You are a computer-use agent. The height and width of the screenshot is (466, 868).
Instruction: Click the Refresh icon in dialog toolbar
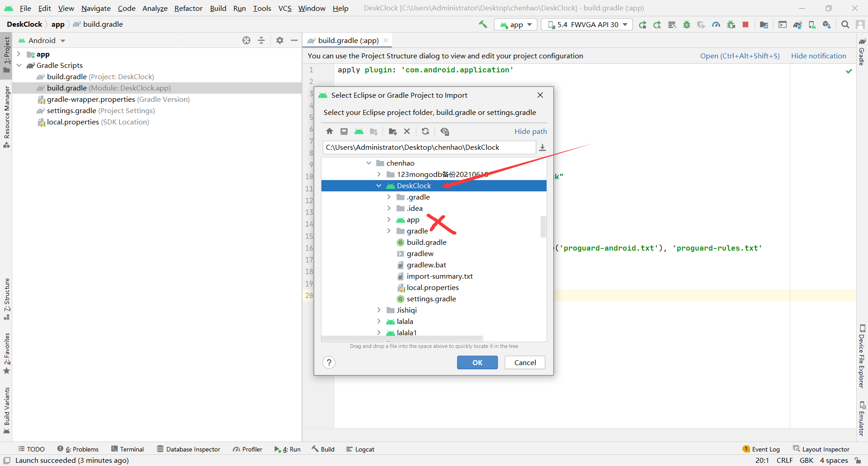[x=425, y=131]
